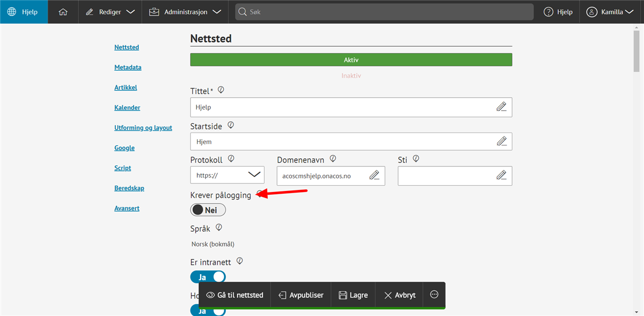Toggle the Krever pålogging switch

[x=208, y=210]
